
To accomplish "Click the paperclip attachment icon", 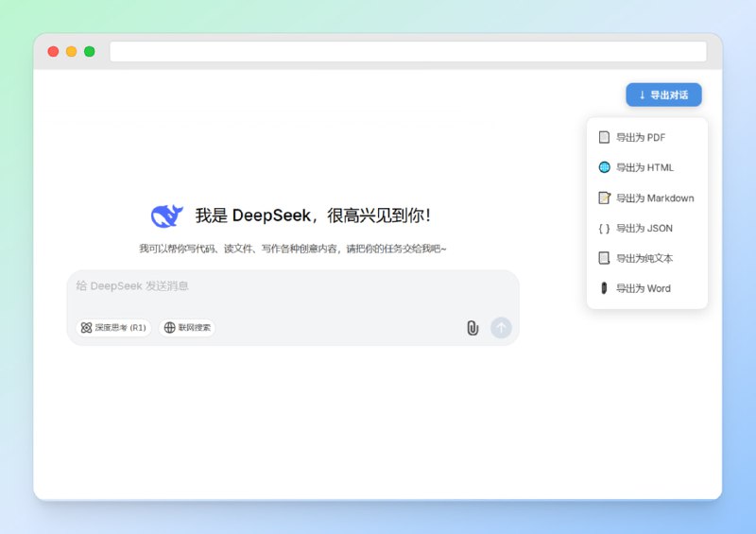I will 472,328.
